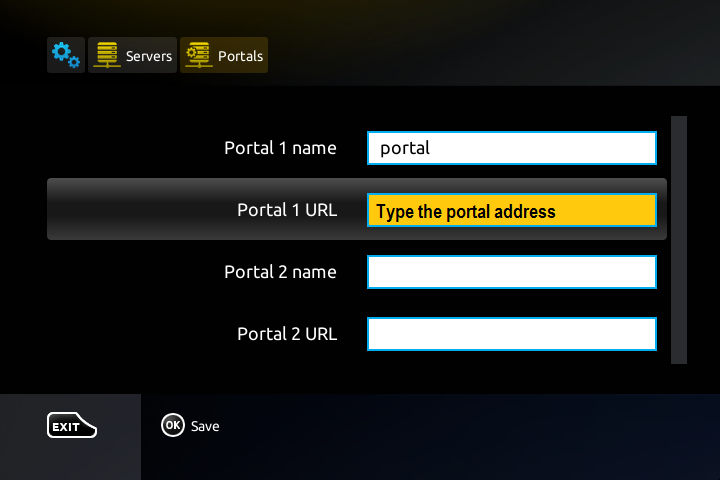Select the "Portal 2 URL" label
The width and height of the screenshot is (720, 480).
287,334
